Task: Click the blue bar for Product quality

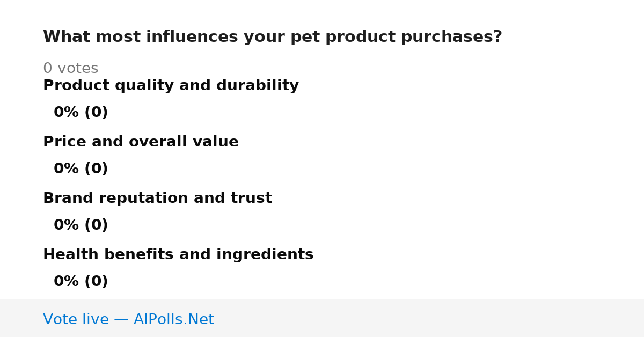Action: tap(43, 113)
